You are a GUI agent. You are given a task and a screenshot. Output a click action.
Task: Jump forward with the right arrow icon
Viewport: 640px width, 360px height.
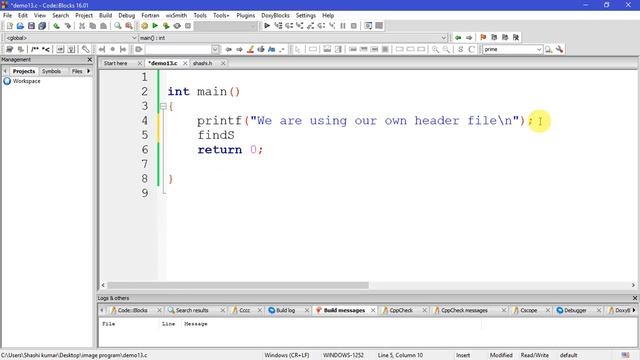(x=469, y=38)
